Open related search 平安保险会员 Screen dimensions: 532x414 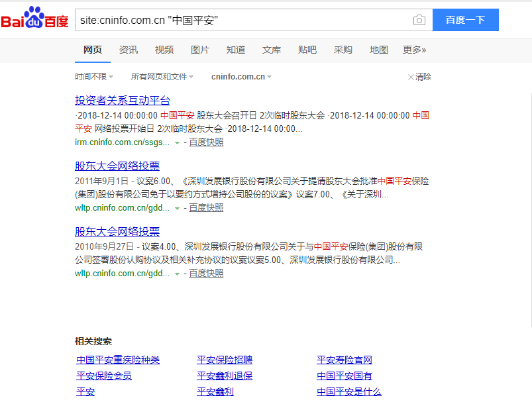[x=104, y=376]
